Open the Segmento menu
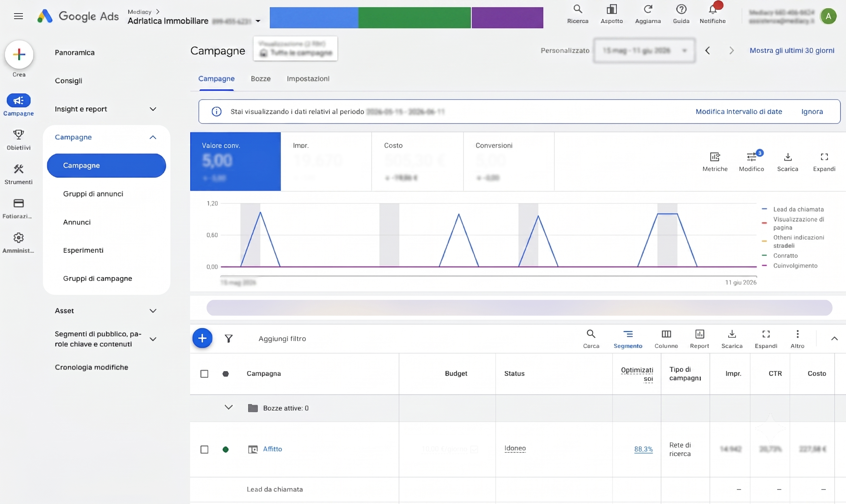The image size is (846, 504). [628, 339]
